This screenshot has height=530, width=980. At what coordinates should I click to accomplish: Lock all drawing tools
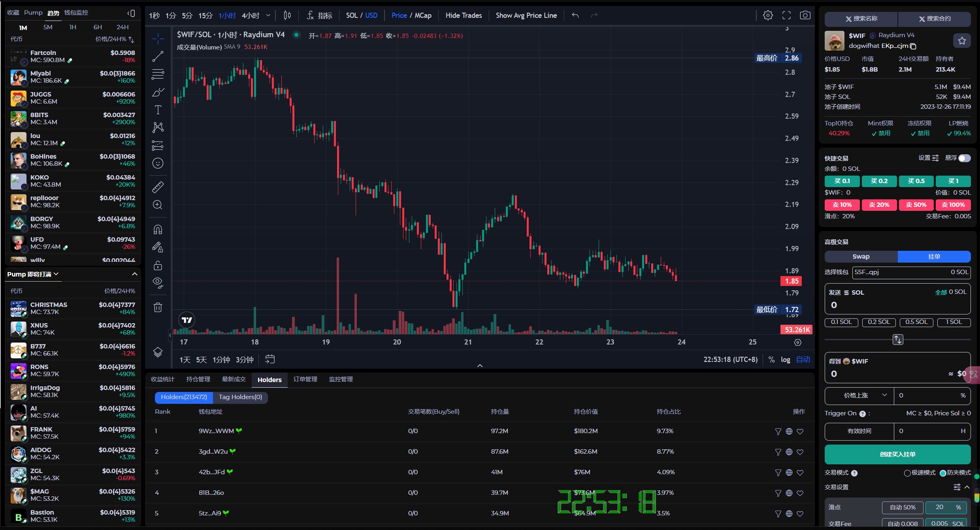click(158, 265)
